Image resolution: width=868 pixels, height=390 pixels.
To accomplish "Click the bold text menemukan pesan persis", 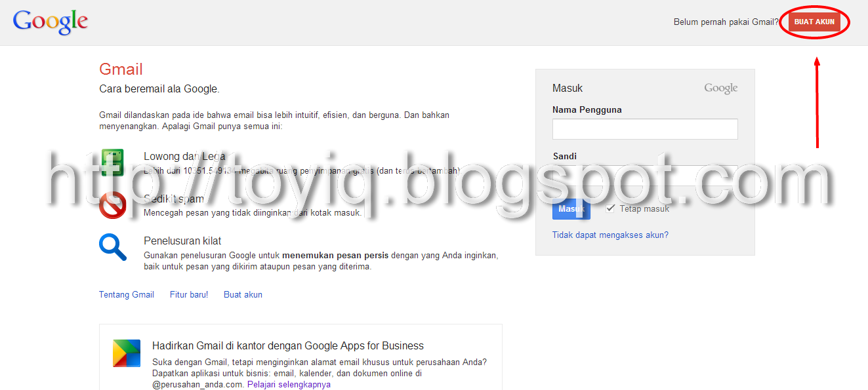I will click(335, 256).
